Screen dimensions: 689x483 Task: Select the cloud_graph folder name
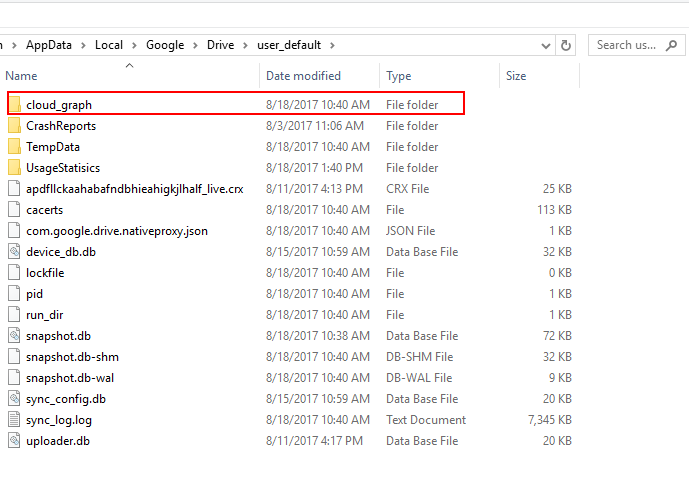click(x=59, y=105)
